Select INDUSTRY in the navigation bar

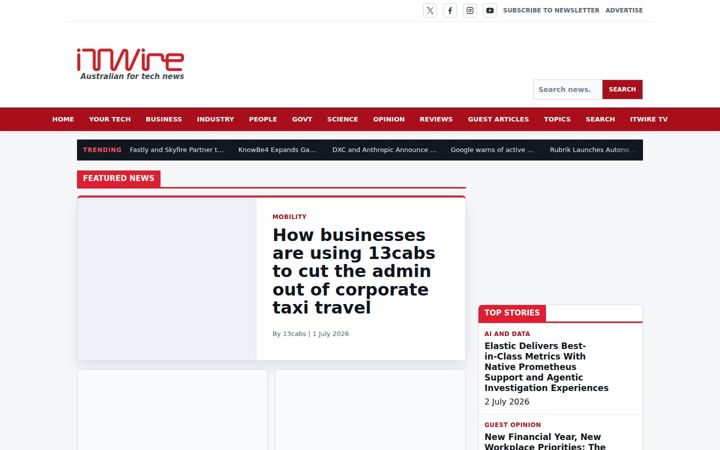(215, 119)
